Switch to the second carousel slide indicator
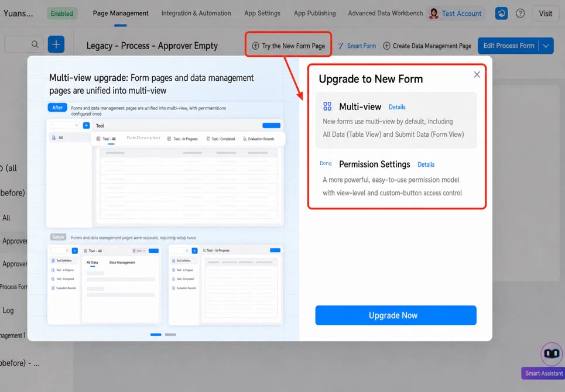The image size is (565, 392). click(170, 335)
